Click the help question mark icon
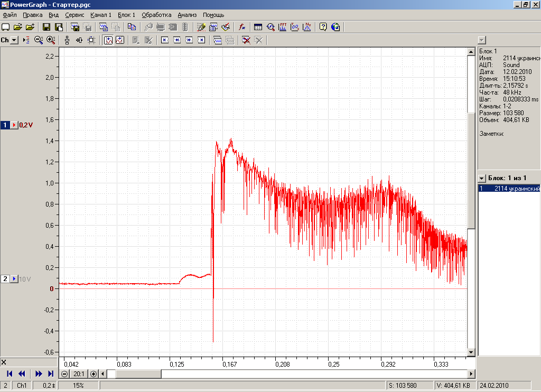Viewport: 541px width, 392px height. pos(323,27)
